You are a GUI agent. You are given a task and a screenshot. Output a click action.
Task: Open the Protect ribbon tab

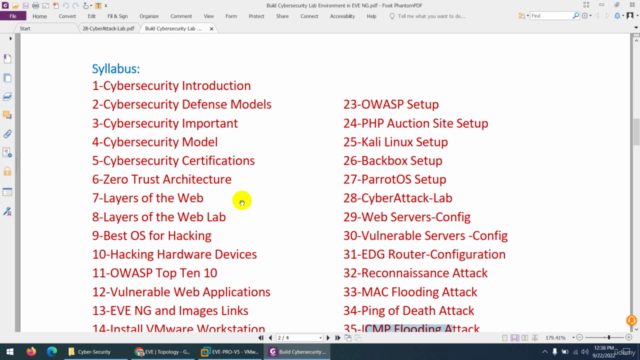(x=256, y=16)
